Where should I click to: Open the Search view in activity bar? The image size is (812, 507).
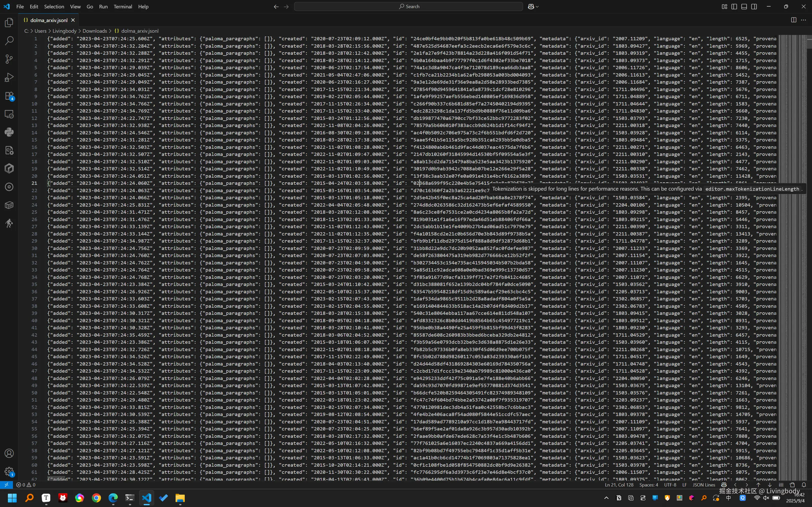pyautogui.click(x=9, y=41)
